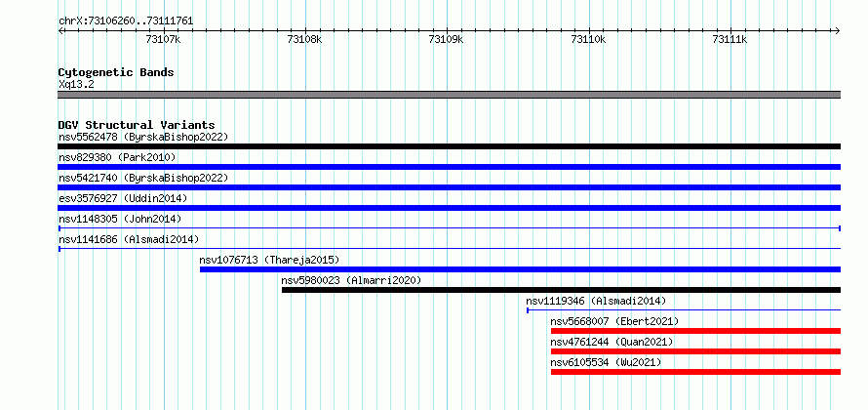Open nsv5668007 (Ebert2021) label
The height and width of the screenshot is (410, 868).
tap(614, 321)
